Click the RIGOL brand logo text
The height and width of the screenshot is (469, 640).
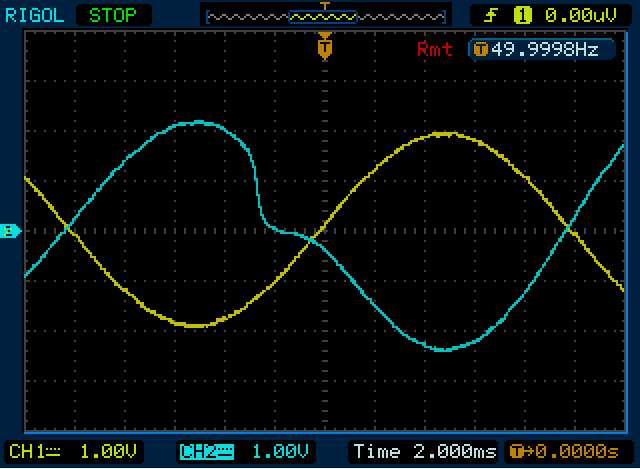(x=34, y=16)
